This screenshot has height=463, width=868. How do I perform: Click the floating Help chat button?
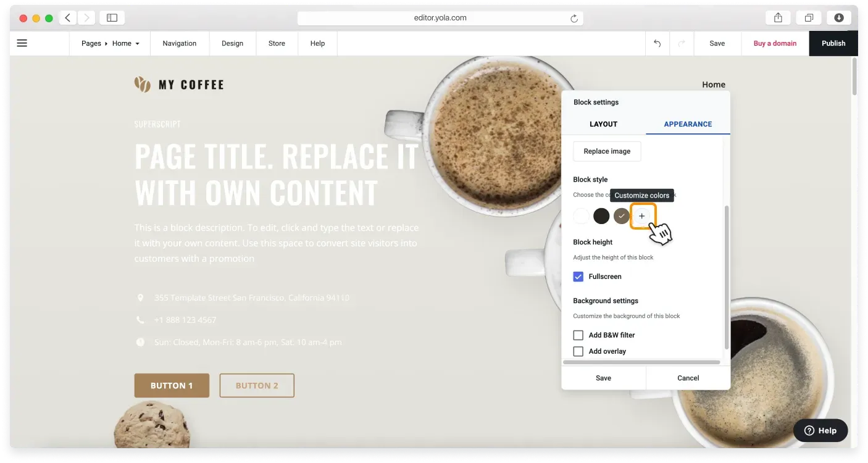(x=820, y=431)
